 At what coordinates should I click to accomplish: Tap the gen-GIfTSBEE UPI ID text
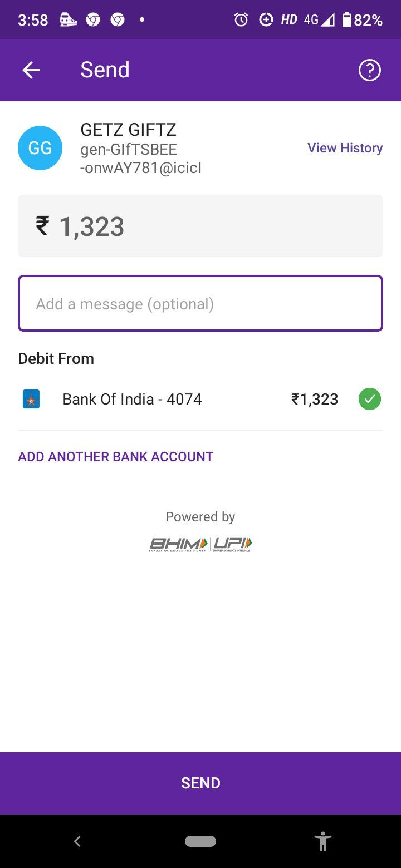tap(140, 159)
